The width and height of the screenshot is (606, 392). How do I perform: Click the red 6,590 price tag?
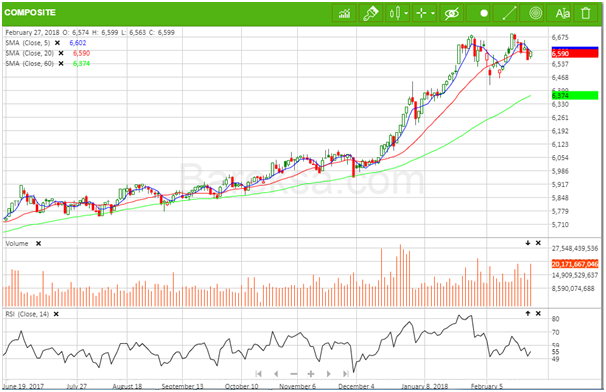575,54
